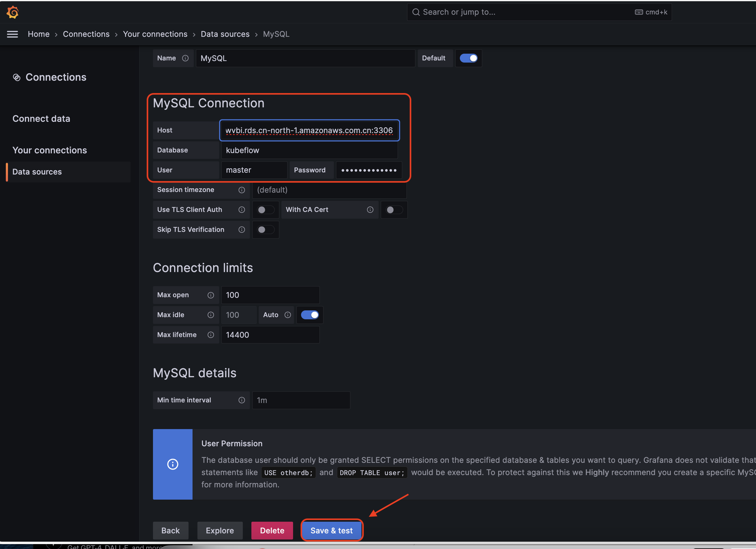Click the 'USE otherdb;' code snippet
The height and width of the screenshot is (549, 756).
(x=288, y=473)
